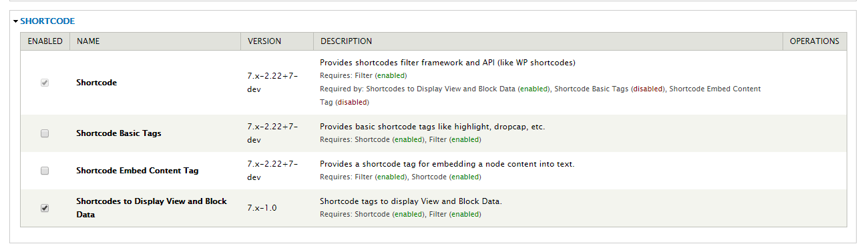
Task: Enable the Shortcode Embed Content Tag checkbox
Action: pyautogui.click(x=45, y=171)
